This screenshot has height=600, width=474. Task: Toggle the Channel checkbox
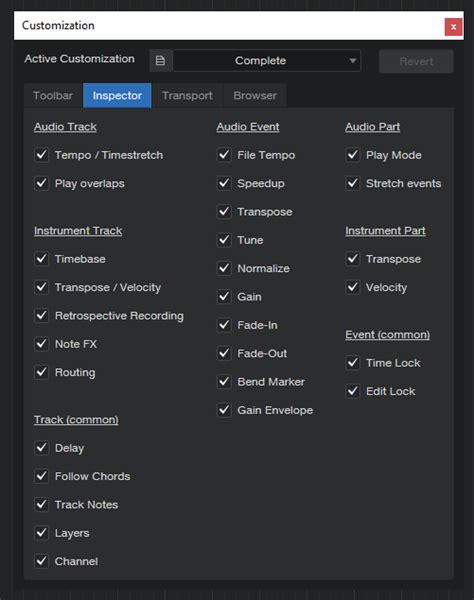[x=42, y=561]
